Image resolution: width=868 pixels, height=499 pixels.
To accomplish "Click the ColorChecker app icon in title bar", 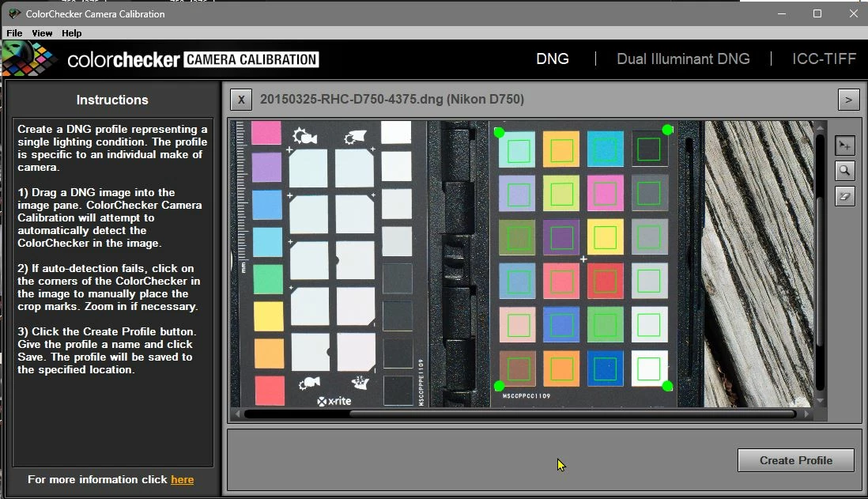I will pos(14,13).
